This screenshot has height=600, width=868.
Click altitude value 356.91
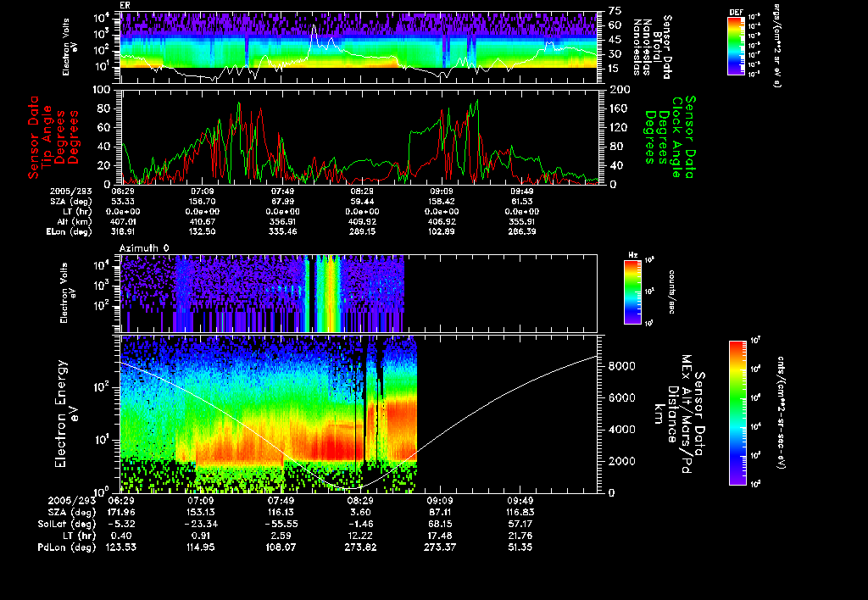[x=283, y=221]
